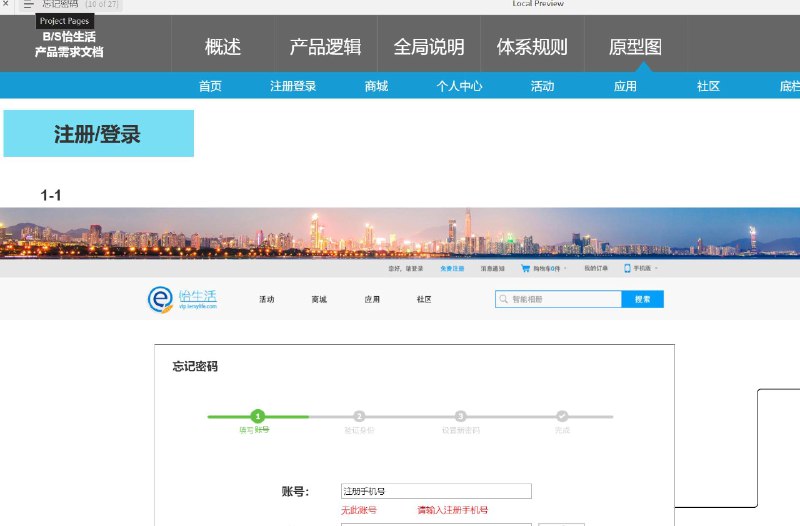Viewport: 800px width, 526px height.
Task: Click step 3 circle 设置新密码
Action: (460, 416)
